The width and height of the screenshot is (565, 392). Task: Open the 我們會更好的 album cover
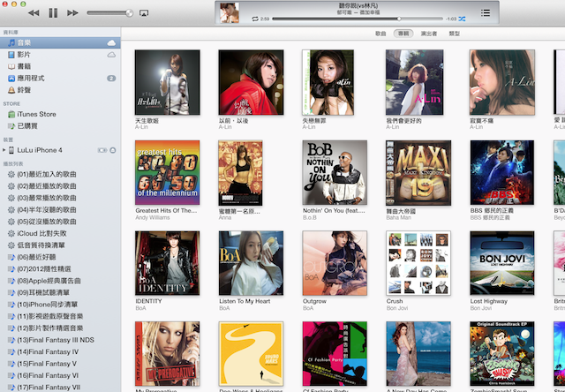[414, 82]
